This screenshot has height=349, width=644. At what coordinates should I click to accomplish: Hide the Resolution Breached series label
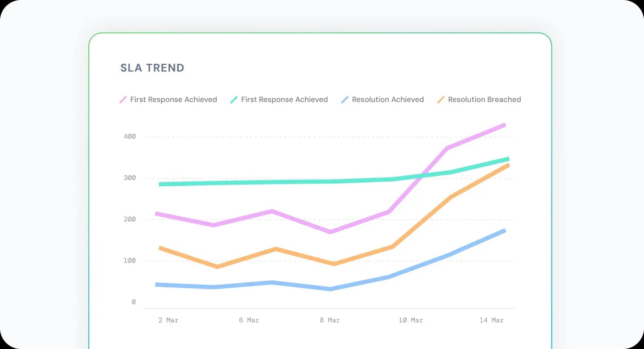pyautogui.click(x=485, y=100)
